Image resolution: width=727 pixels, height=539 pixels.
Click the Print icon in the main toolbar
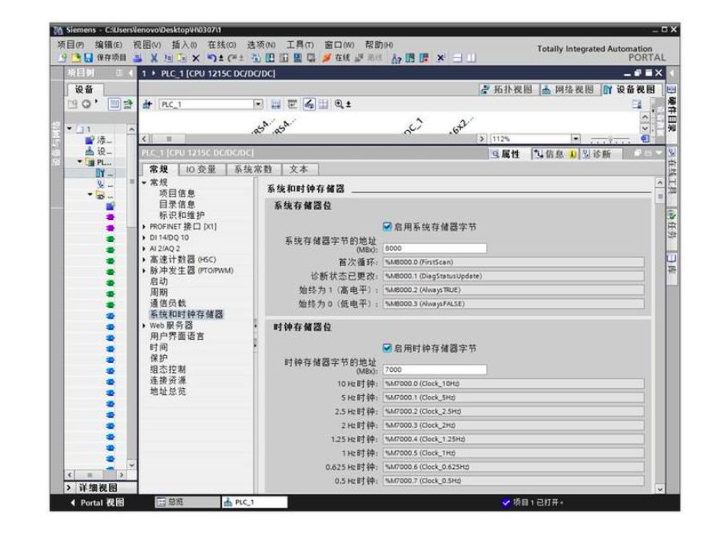138,58
